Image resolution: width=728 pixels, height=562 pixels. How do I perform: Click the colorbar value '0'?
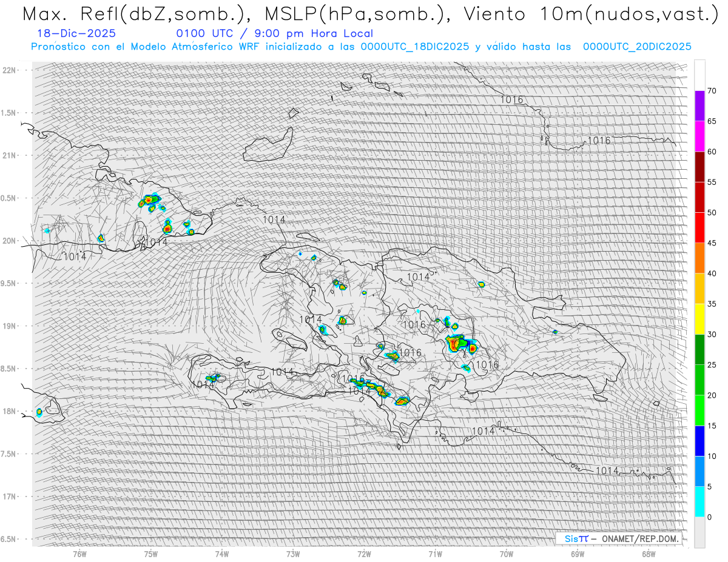(709, 517)
